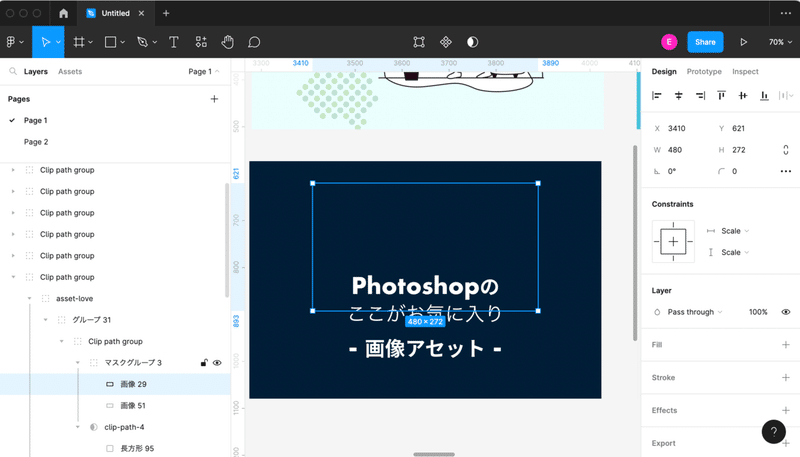Align selection horizontal centers
Image resolution: width=800 pixels, height=457 pixels.
click(678, 95)
